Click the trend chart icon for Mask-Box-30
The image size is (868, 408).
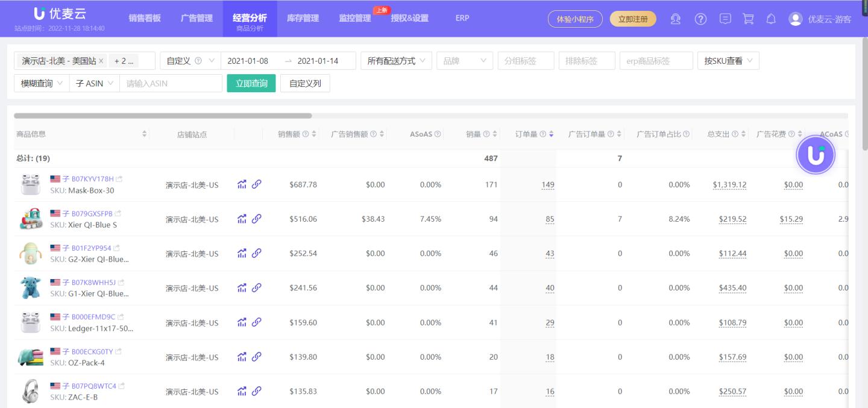pos(242,184)
